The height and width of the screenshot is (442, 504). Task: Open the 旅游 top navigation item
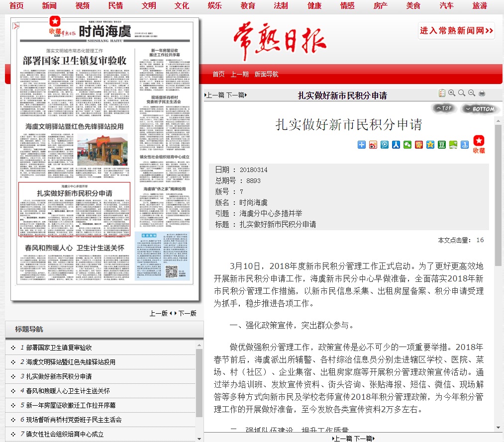[x=480, y=5]
